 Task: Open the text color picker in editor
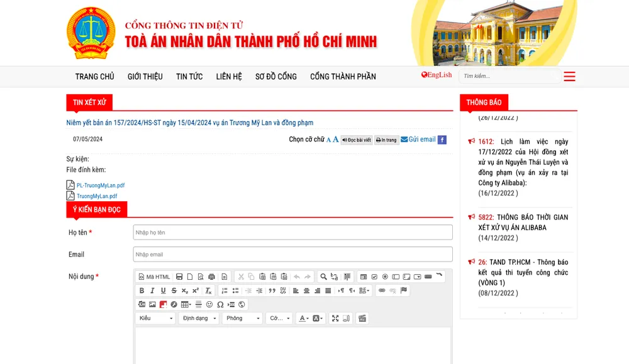303,318
